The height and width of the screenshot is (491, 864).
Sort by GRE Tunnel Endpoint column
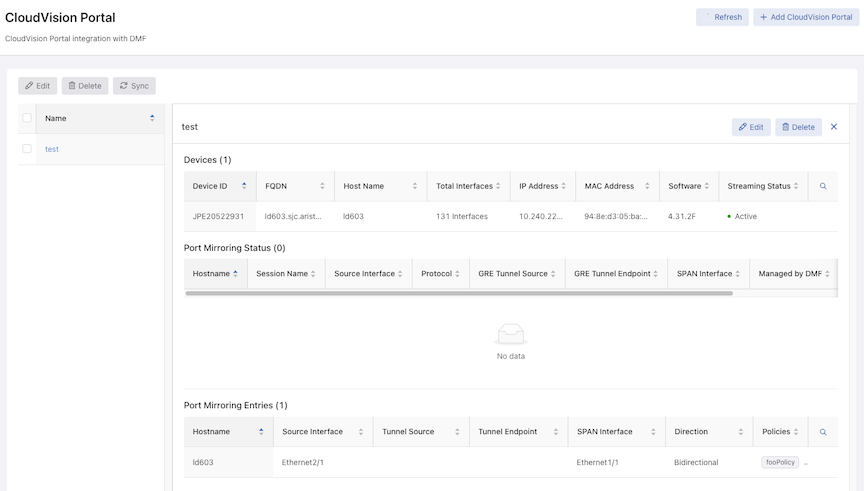point(616,274)
